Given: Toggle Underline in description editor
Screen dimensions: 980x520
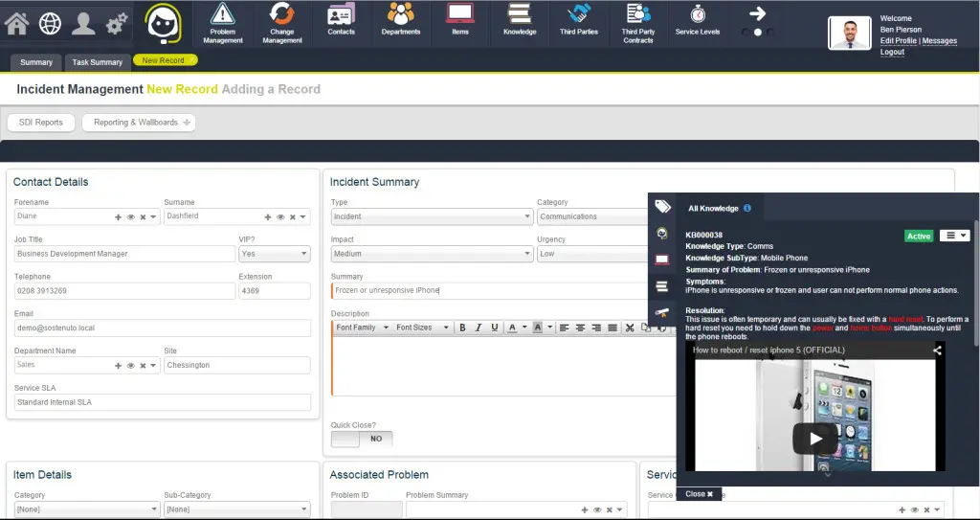Looking at the screenshot, I should pyautogui.click(x=495, y=328).
